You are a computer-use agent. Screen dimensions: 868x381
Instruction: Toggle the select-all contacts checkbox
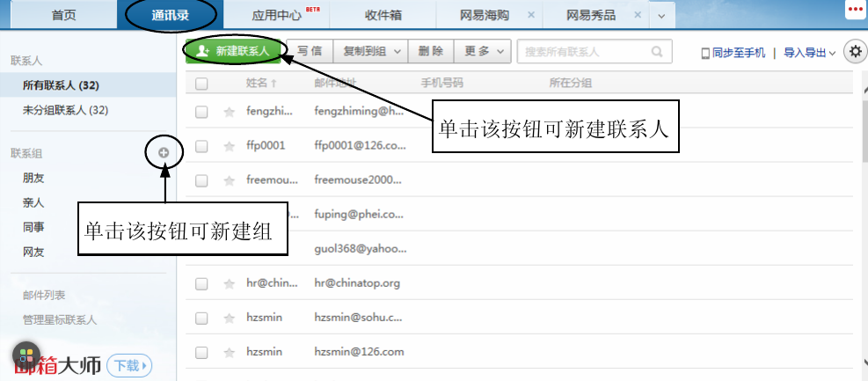coord(201,84)
